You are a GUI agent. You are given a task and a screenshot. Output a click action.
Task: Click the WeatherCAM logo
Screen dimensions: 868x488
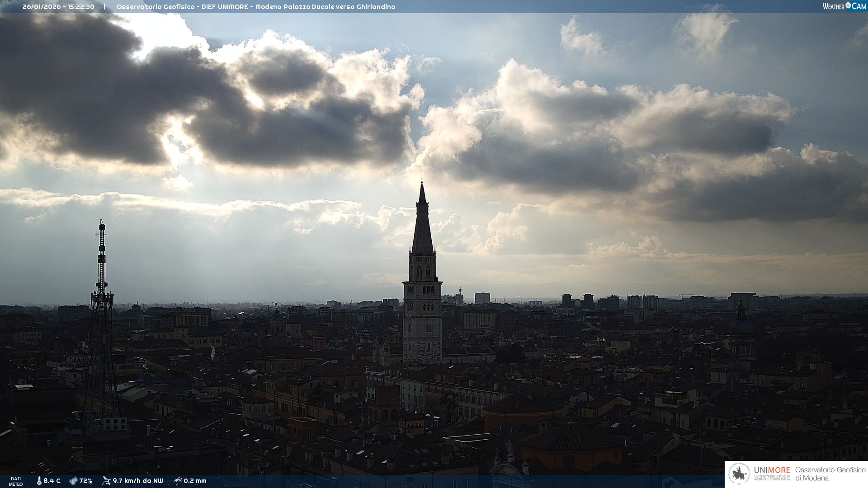click(x=844, y=6)
